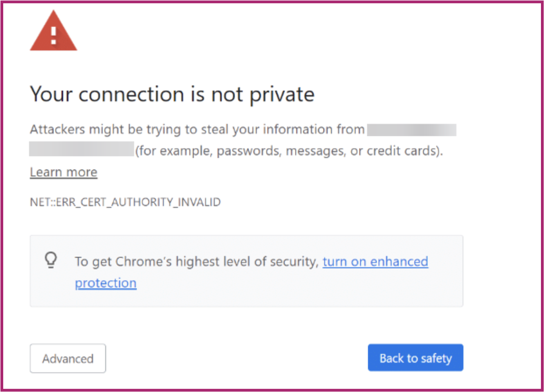Click the turn on enhanced protection link

pos(375,262)
